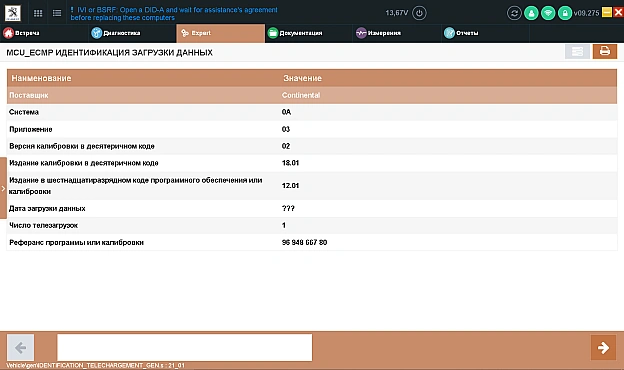Click the grey list view button
624x370 pixels.
coord(577,51)
